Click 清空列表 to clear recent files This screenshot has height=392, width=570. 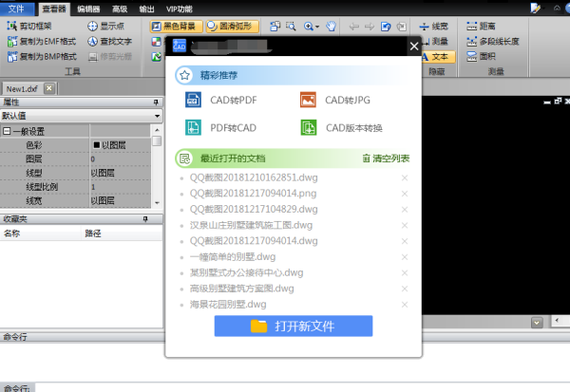coord(386,159)
